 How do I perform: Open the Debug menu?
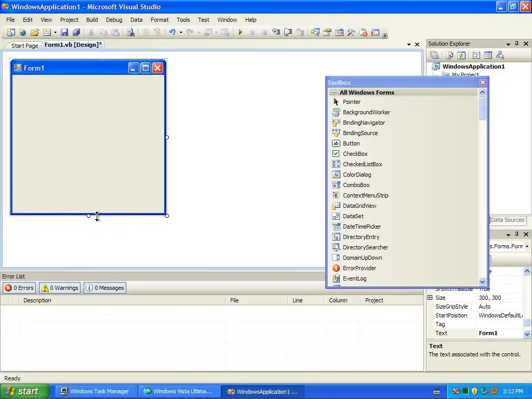point(114,20)
